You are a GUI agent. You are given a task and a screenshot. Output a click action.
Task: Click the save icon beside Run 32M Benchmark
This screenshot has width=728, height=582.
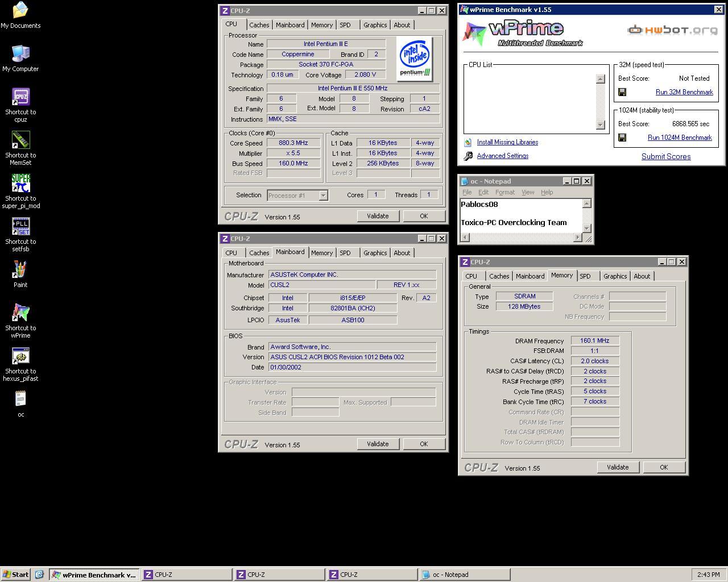pos(622,92)
